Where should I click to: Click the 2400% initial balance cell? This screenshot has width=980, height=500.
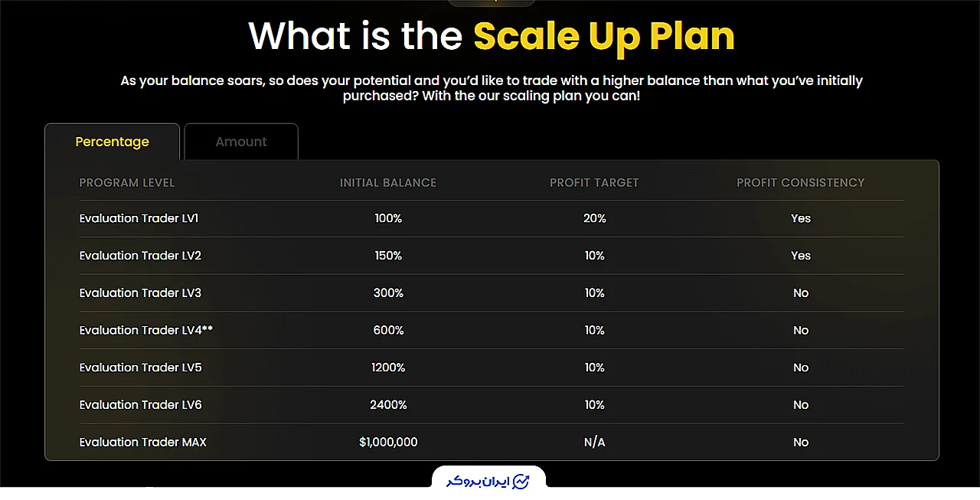click(x=388, y=405)
